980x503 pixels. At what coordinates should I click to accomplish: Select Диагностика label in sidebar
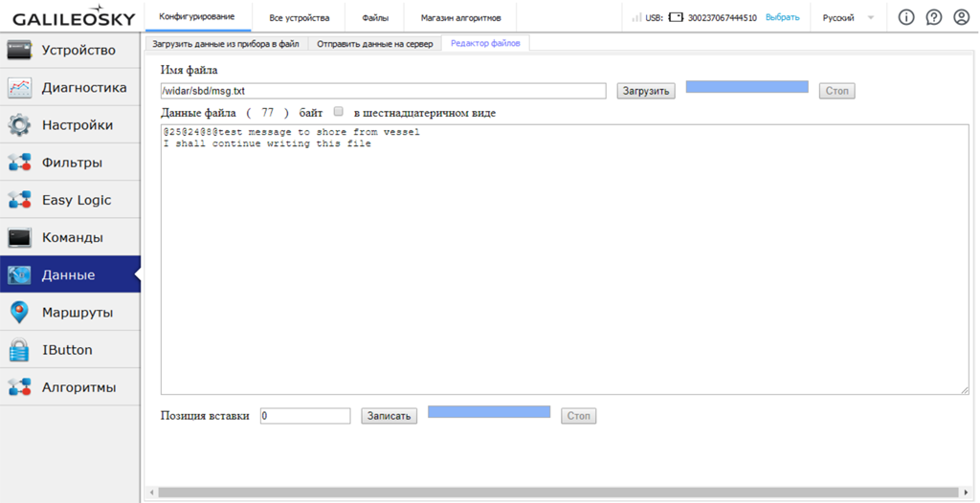84,87
